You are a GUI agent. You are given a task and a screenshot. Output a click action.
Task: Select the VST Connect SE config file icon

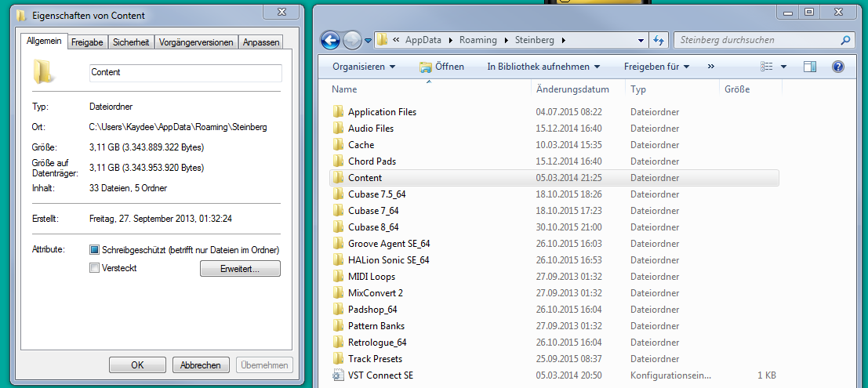pyautogui.click(x=338, y=375)
